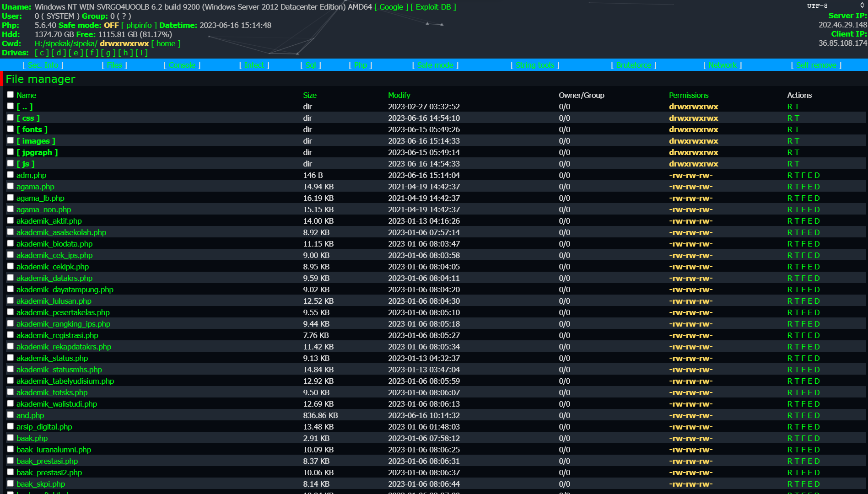Screen dimensions: 868x494
Task: Open the UTF-8 charset dropdown
Action: (x=836, y=6)
